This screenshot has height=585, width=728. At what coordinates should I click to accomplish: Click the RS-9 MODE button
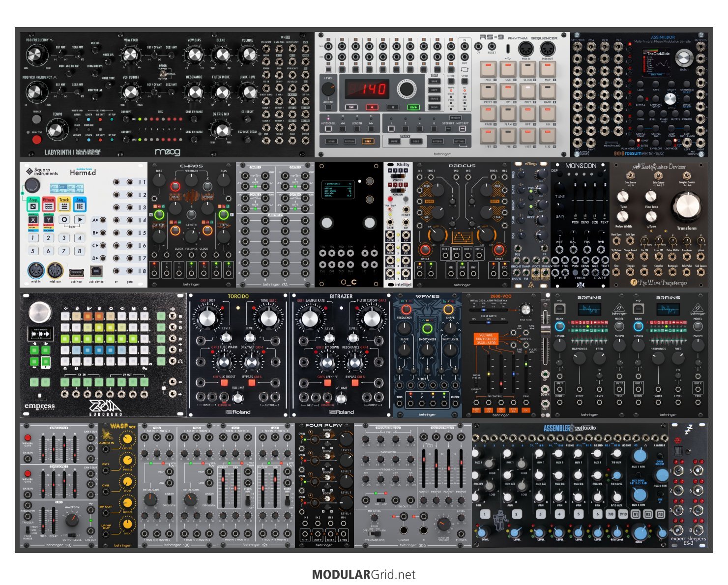pyautogui.click(x=451, y=82)
